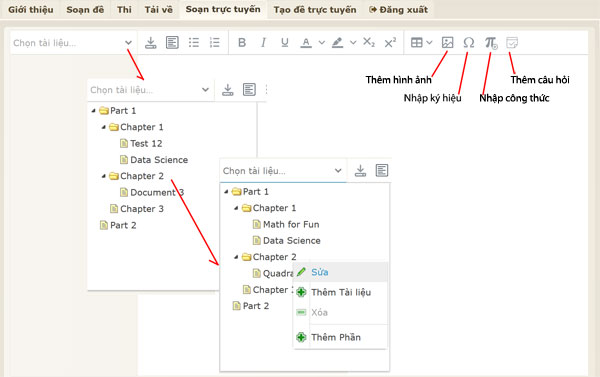
Task: Click the download icon in right panel
Action: pyautogui.click(x=360, y=170)
